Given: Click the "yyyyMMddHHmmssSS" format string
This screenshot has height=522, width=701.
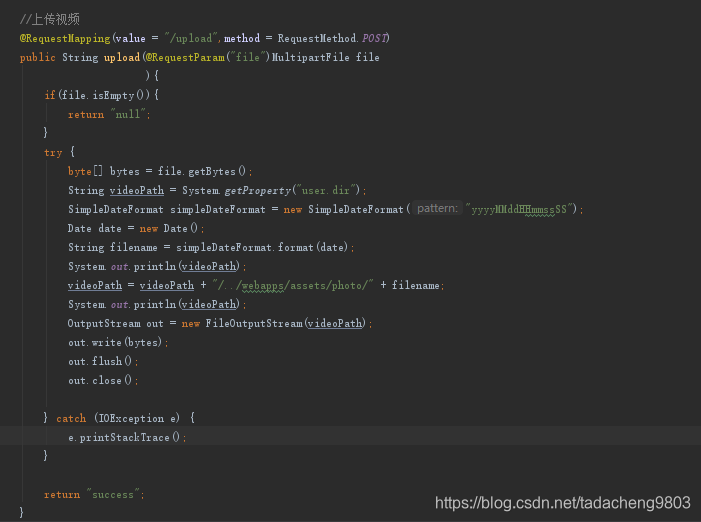Looking at the screenshot, I should click(519, 209).
